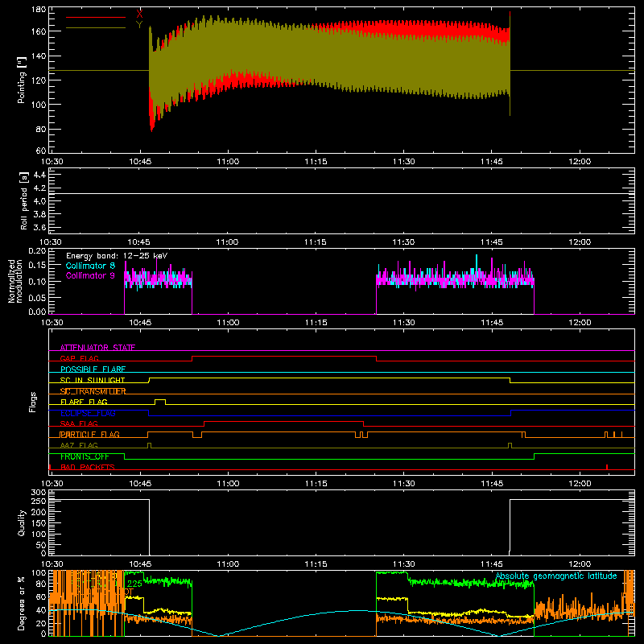Click the Flags axis title
644x644 pixels.
click(x=32, y=402)
